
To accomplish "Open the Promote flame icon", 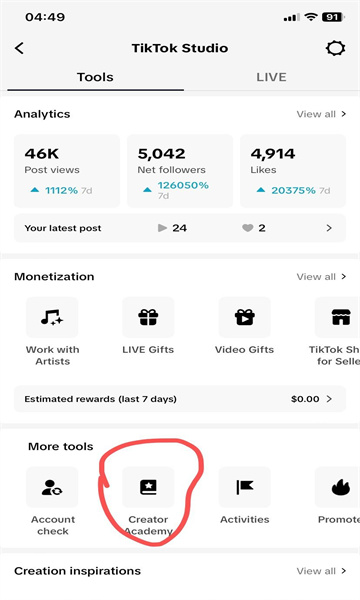I will (337, 487).
